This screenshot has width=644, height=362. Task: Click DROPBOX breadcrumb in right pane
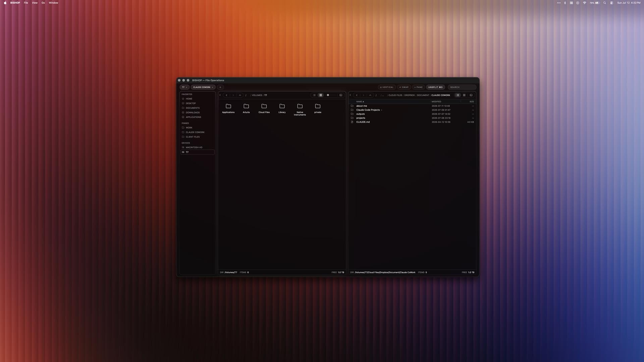409,95
